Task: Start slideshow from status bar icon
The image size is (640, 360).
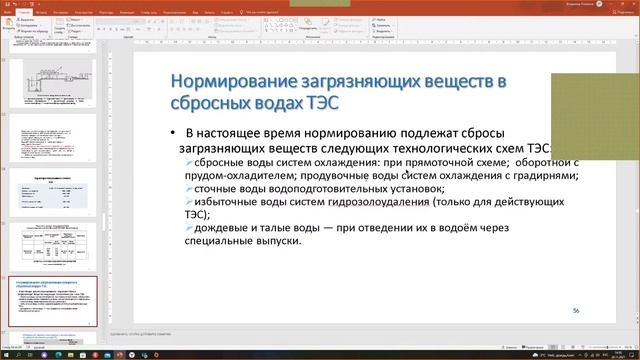Action: pyautogui.click(x=582, y=347)
